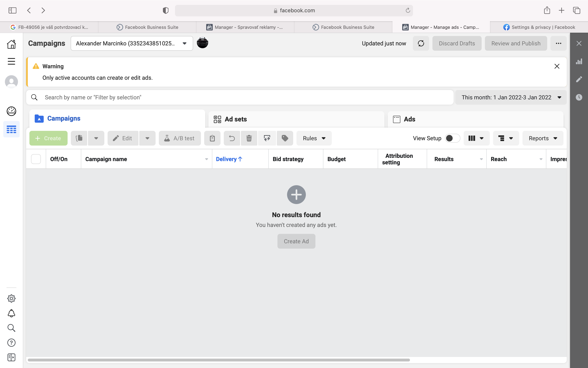
Task: Click the business account avatar thumbnail
Action: tap(202, 43)
